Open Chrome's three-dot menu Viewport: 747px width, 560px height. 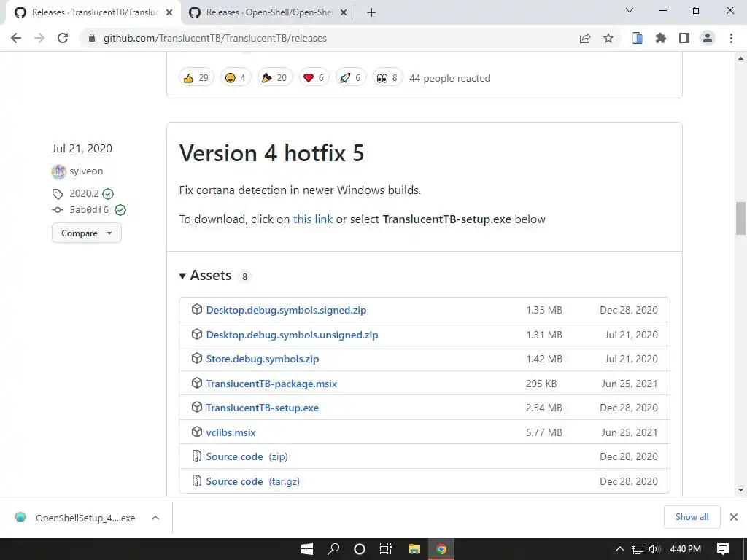[731, 38]
